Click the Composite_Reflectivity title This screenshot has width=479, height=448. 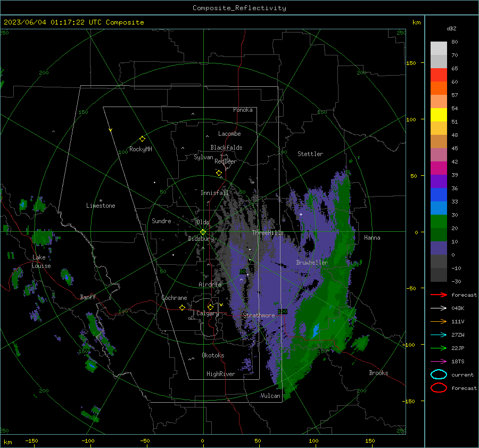coord(239,8)
